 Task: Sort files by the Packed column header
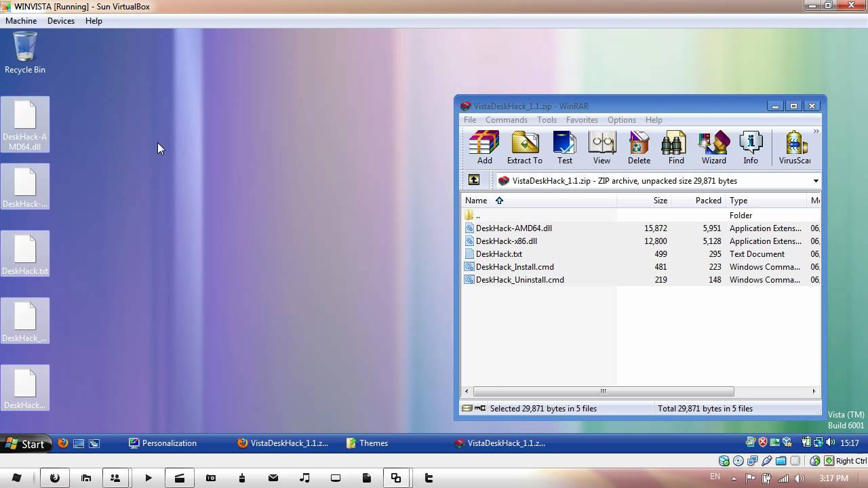[x=698, y=201]
